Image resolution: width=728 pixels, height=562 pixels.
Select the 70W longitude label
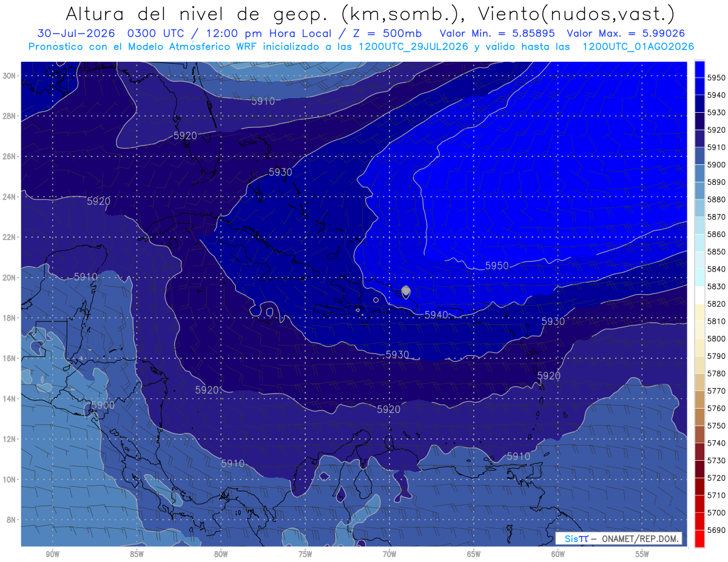pyautogui.click(x=389, y=554)
